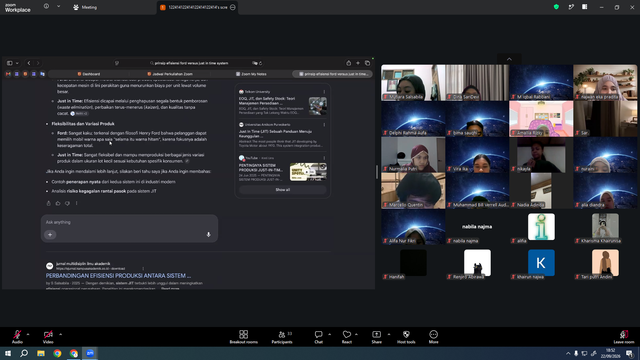Image resolution: width=640 pixels, height=360 pixels.
Task: Switch to the Zoom My Notes tab
Action: point(251,74)
